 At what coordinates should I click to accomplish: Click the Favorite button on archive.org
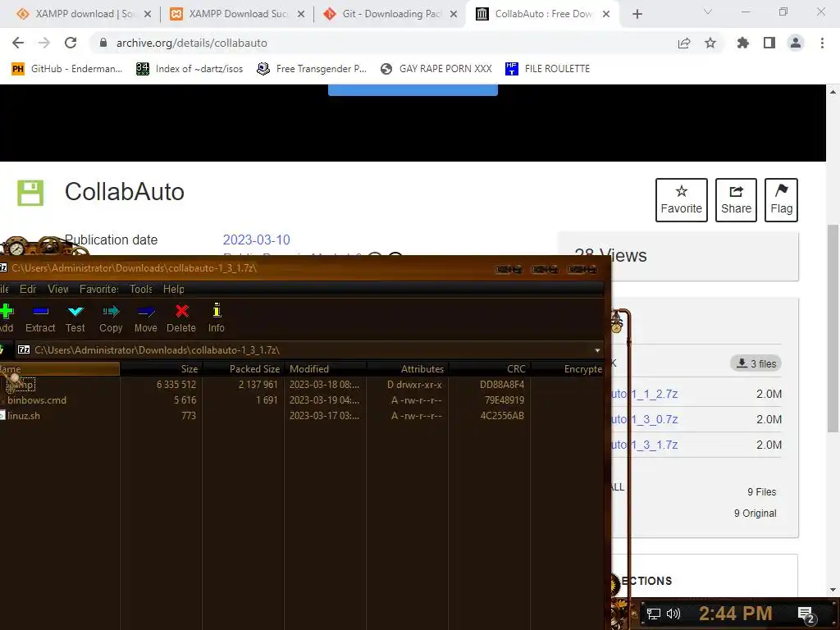[x=682, y=200]
